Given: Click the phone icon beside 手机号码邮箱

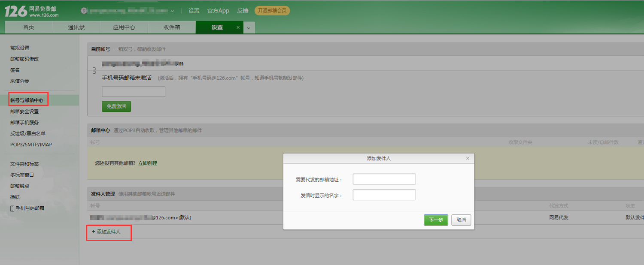Looking at the screenshot, I should (12, 208).
